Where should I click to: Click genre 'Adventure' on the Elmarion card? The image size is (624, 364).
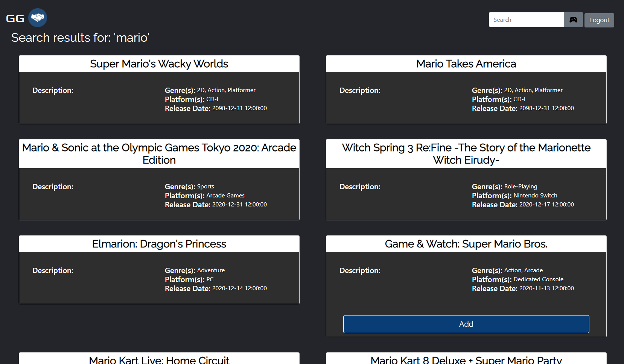coord(211,270)
